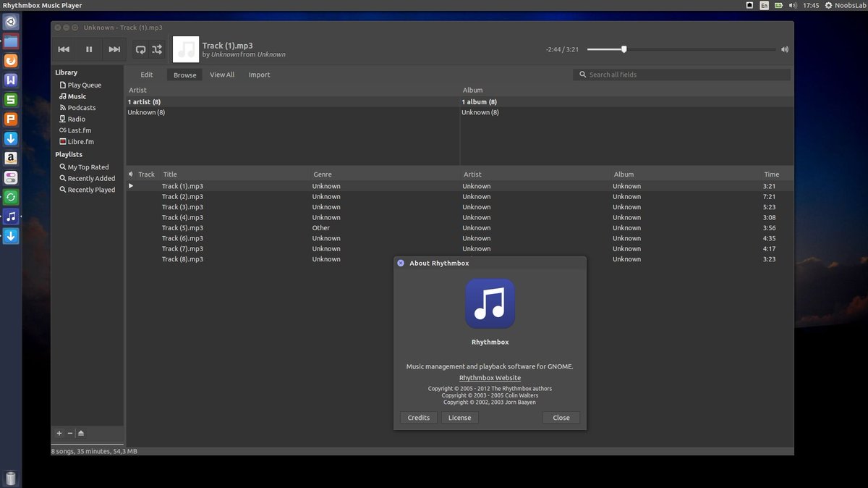Open the Files launcher icon

[11, 41]
